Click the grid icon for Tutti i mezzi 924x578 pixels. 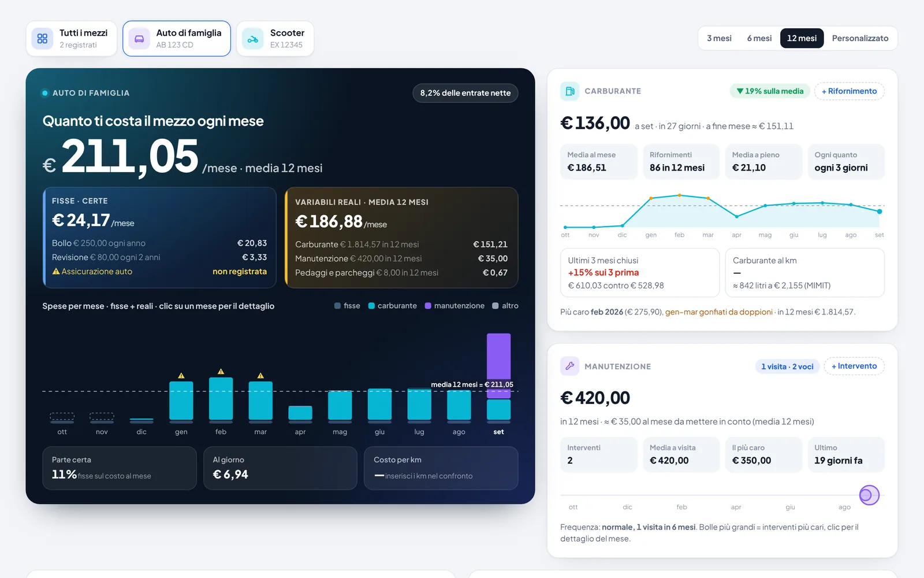(x=42, y=39)
